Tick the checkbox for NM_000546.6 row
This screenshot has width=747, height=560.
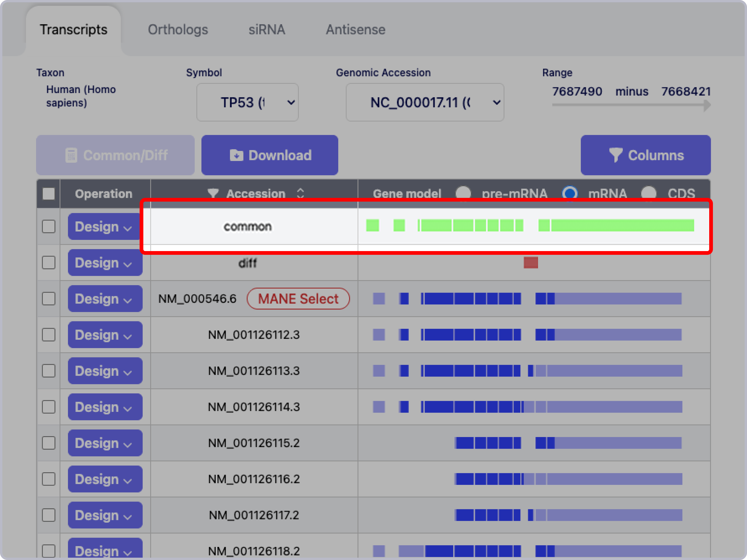click(49, 299)
